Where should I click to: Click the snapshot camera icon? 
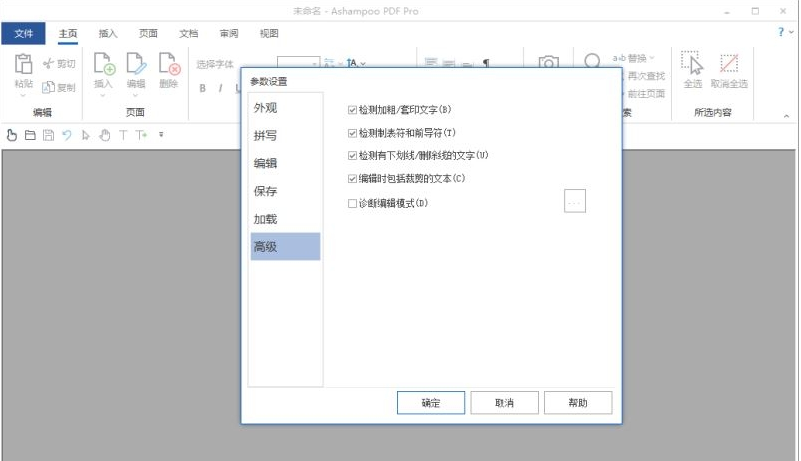coord(548,62)
